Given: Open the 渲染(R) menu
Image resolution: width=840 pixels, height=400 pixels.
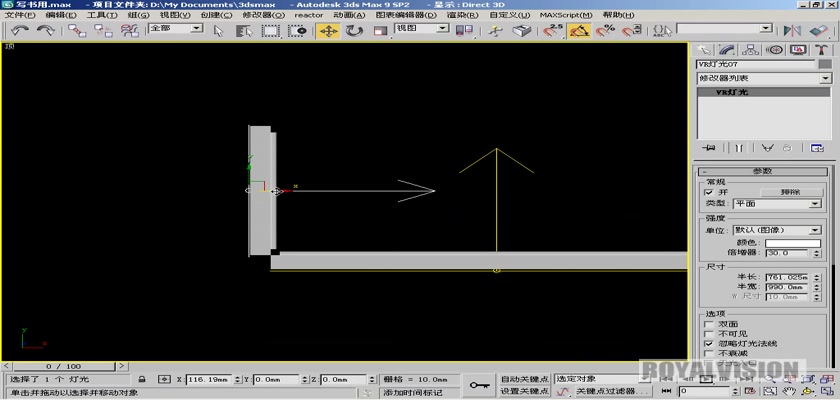Looking at the screenshot, I should click(x=464, y=15).
